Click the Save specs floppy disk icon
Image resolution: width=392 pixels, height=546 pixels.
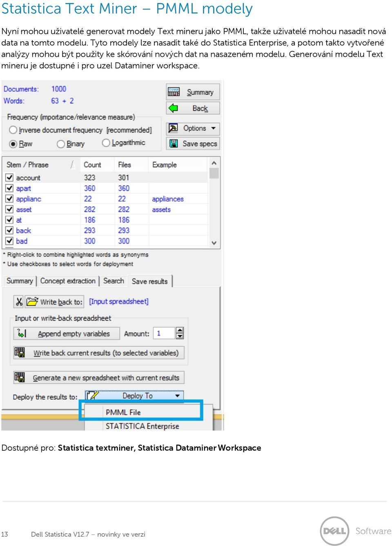pos(174,143)
